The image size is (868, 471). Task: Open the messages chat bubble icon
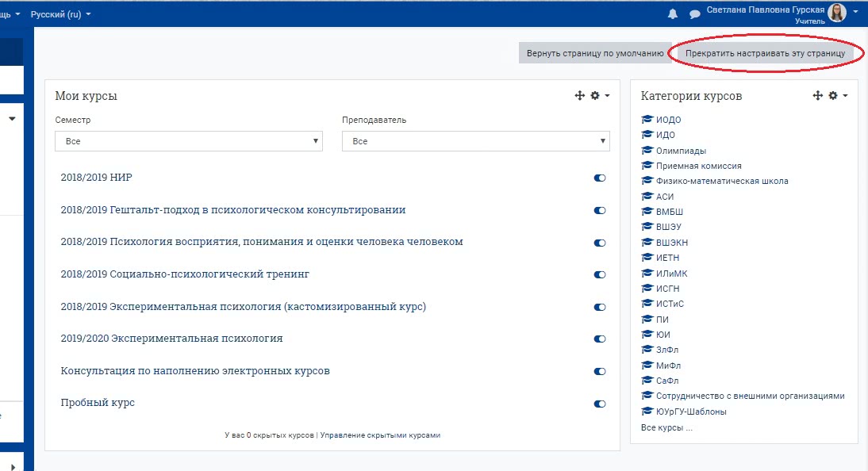[x=694, y=14]
